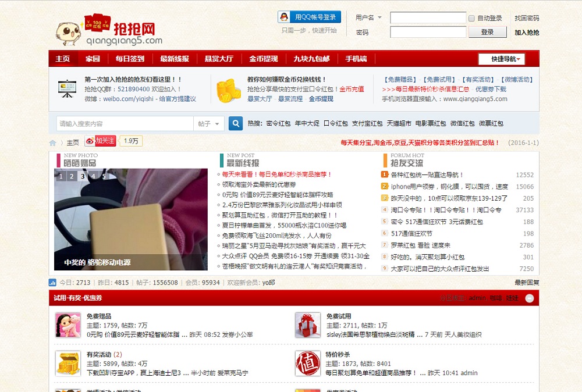Click hot search term 密令红包
Image resolution: width=582 pixels, height=392 pixels.
(x=278, y=123)
